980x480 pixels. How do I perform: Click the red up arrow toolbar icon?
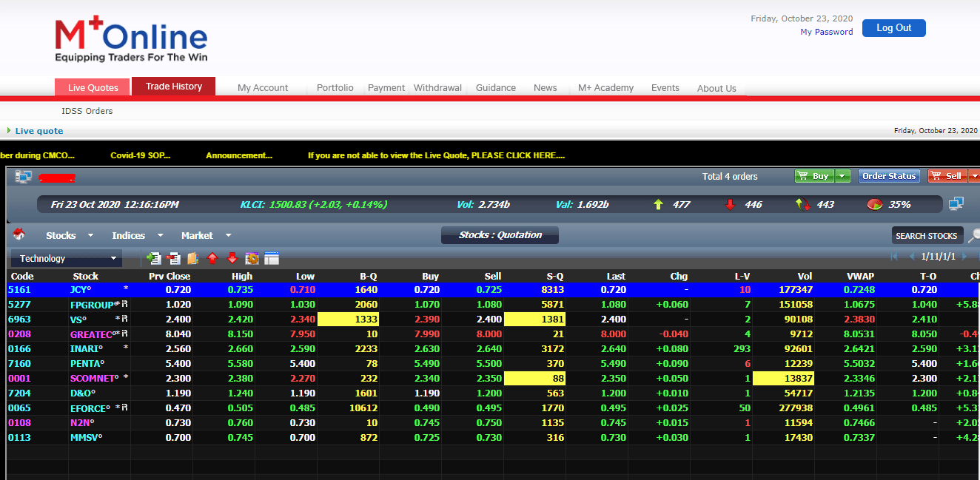point(212,258)
